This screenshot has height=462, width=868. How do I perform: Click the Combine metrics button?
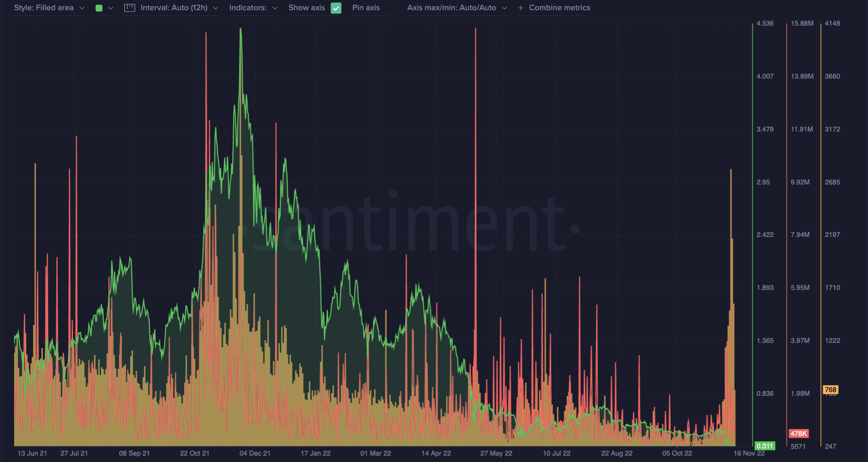pyautogui.click(x=554, y=8)
